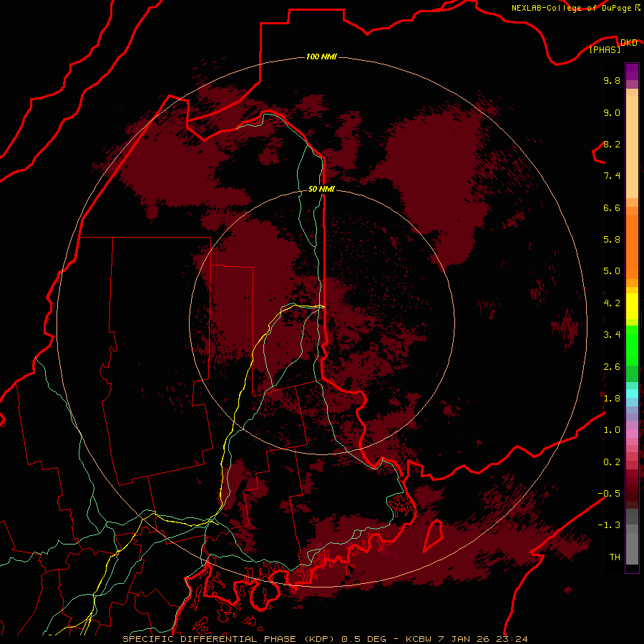Click the KDP product title at the bottom
This screenshot has width=644, height=644.
[324, 639]
